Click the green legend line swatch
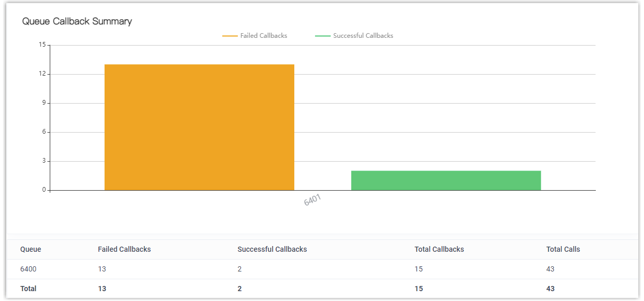This screenshot has height=301, width=644. point(322,36)
